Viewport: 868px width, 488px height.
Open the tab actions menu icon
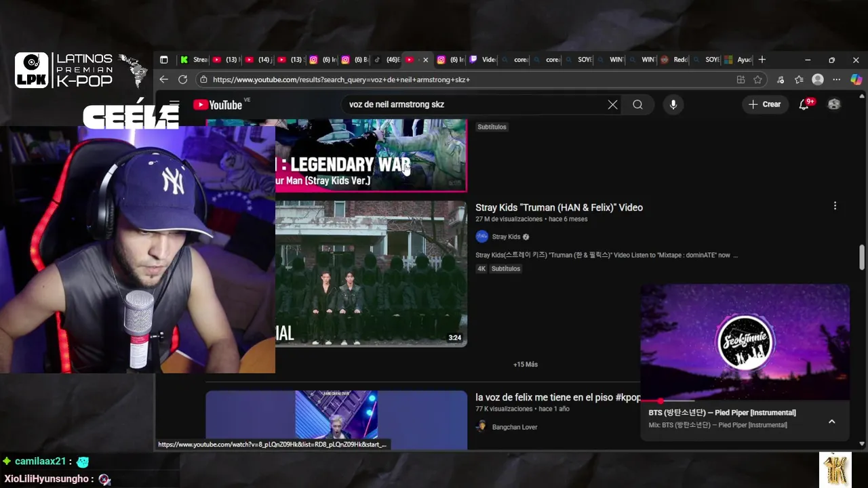point(163,60)
